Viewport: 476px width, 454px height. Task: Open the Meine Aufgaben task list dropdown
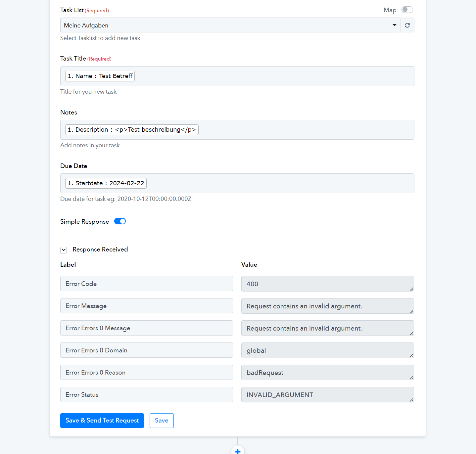pyautogui.click(x=230, y=25)
